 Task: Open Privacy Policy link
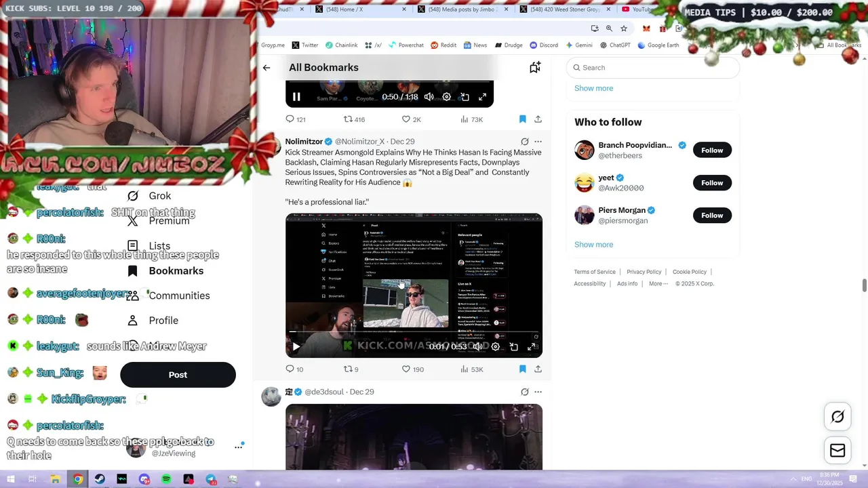[644, 272]
